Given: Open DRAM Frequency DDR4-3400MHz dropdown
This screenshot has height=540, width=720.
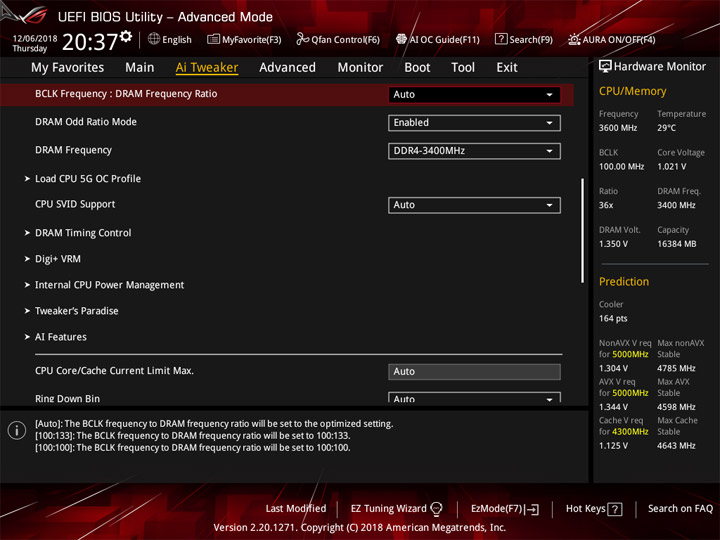Looking at the screenshot, I should point(474,151).
